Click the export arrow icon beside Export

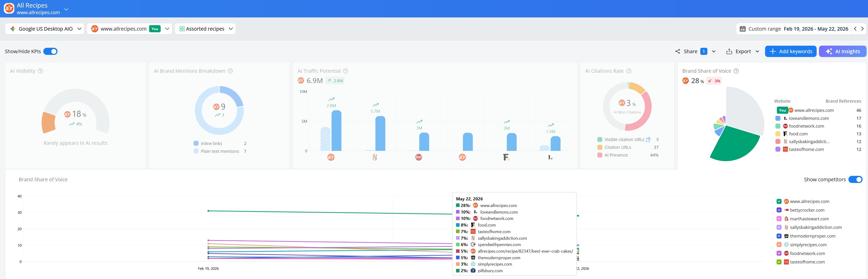[x=729, y=51]
